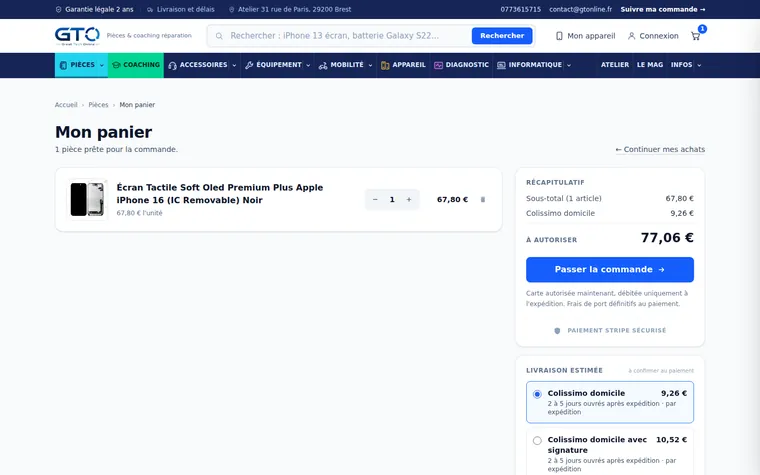Expand the Pièces menu chevron

pyautogui.click(x=102, y=65)
